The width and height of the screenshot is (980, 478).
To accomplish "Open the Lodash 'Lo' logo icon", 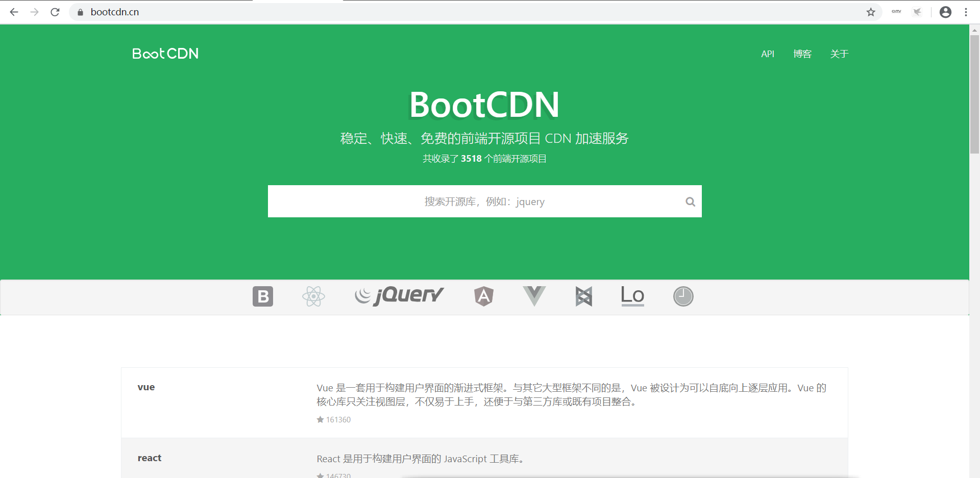I will [632, 296].
